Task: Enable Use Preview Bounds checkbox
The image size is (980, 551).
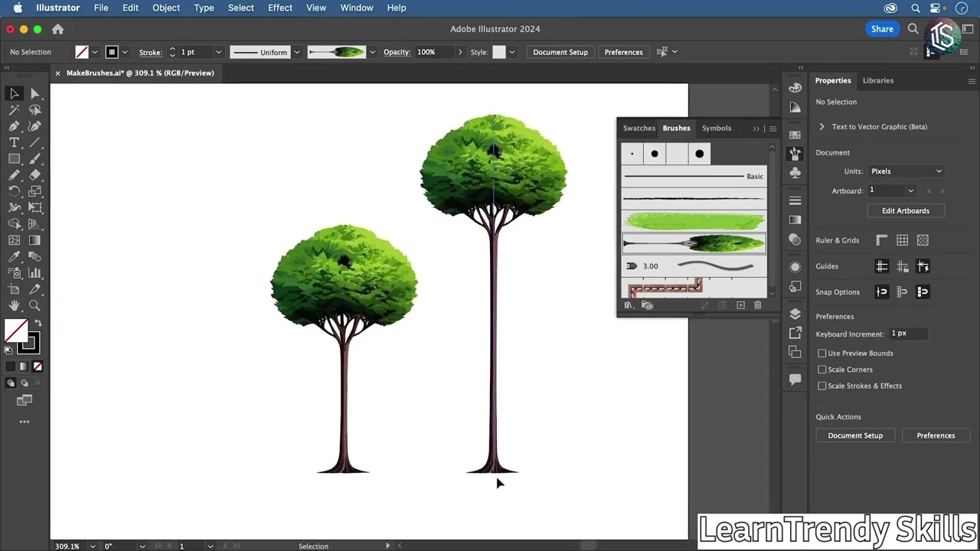Action: point(822,354)
